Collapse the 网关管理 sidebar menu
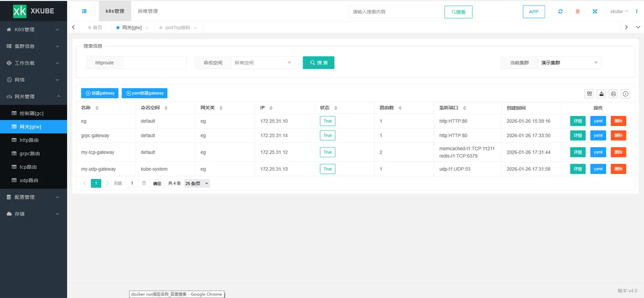Image resolution: width=644 pixels, height=298 pixels. [x=34, y=97]
